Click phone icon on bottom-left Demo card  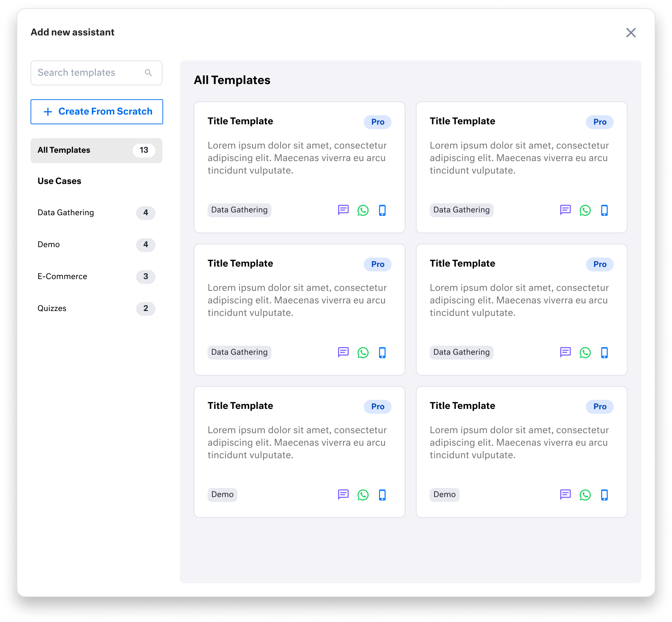point(382,495)
